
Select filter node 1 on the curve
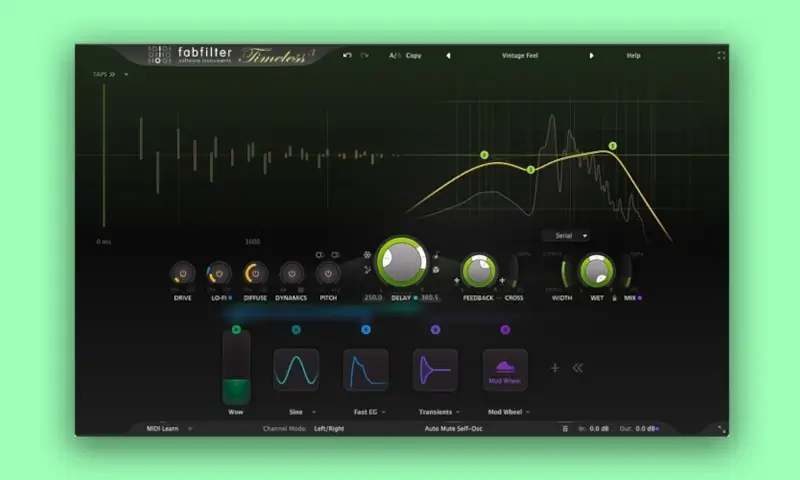coord(613,146)
